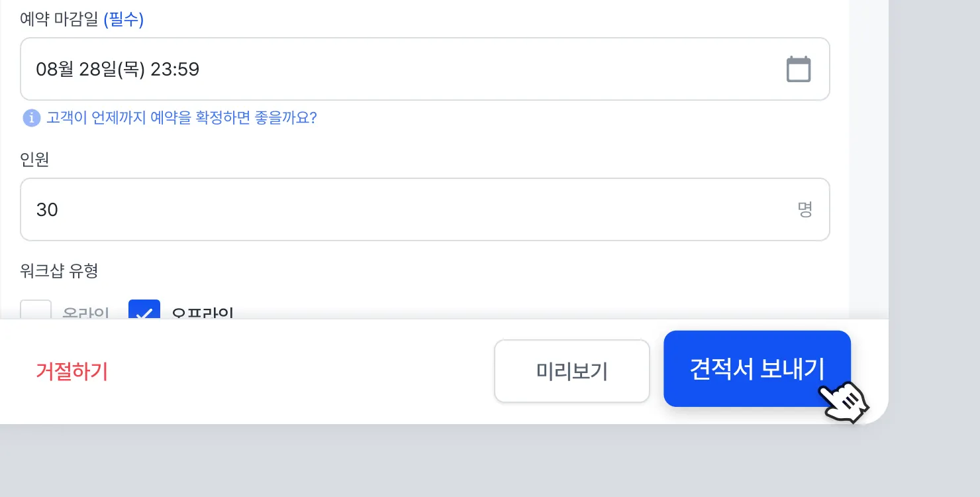Click the 고객이 언제까지 예약을 확정하면 좋을까요? hint

[181, 118]
